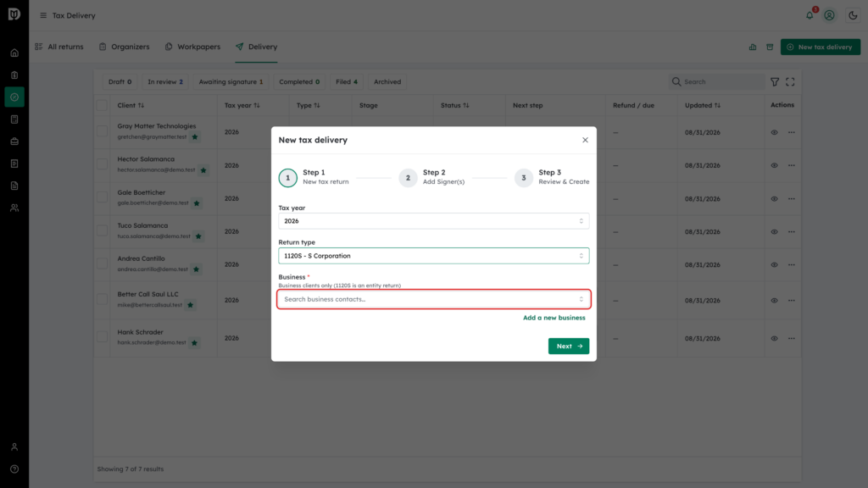Open the Tax year dropdown

coord(433,221)
